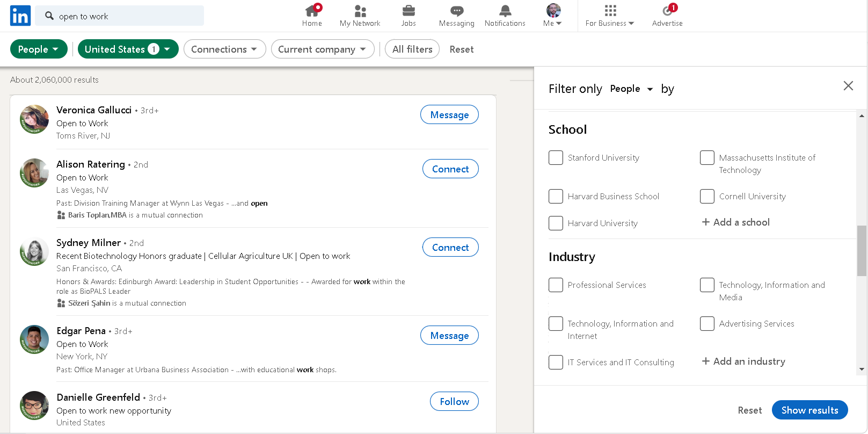This screenshot has width=868, height=434.
Task: Reset filters in top filter bar
Action: tap(462, 49)
